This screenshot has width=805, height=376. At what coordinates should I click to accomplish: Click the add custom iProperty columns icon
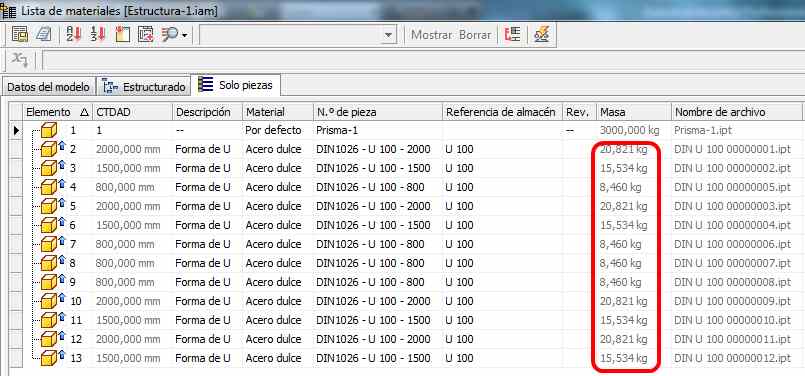click(145, 35)
